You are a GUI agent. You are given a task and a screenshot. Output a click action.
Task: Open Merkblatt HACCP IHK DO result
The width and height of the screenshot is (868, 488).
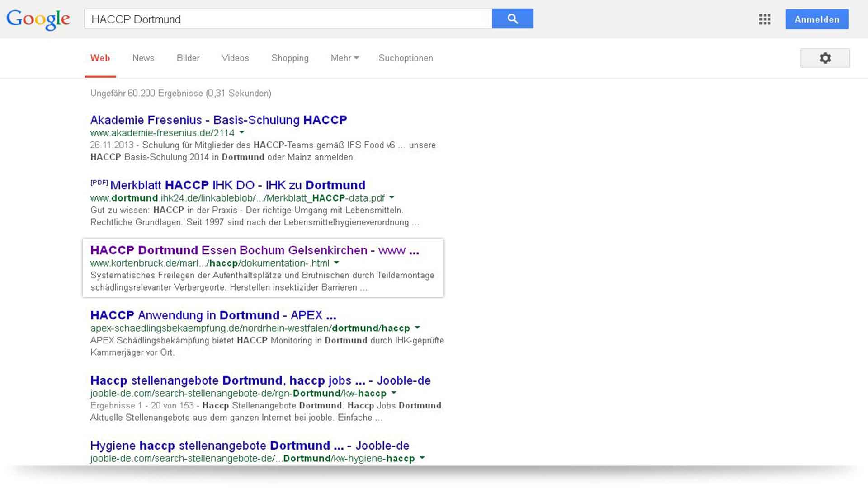pyautogui.click(x=237, y=185)
